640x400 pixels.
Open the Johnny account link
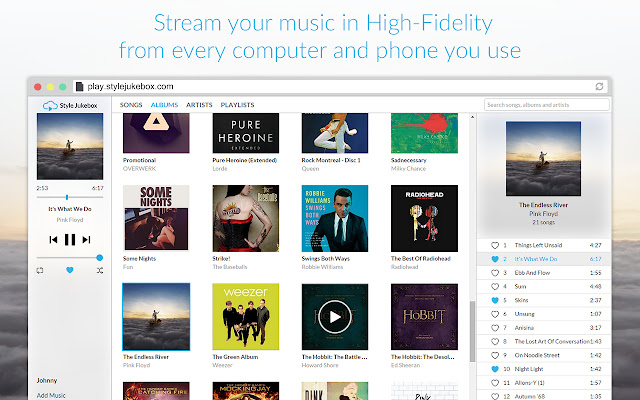click(x=47, y=380)
